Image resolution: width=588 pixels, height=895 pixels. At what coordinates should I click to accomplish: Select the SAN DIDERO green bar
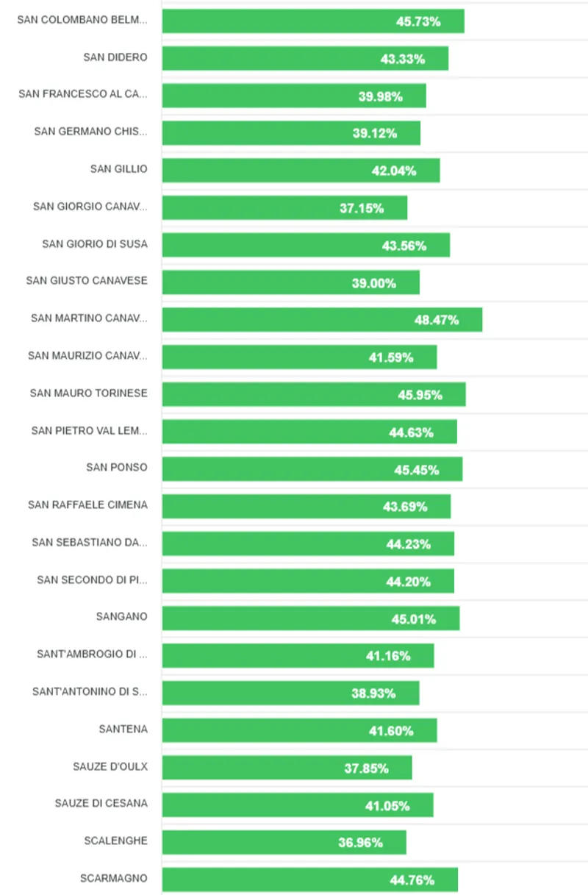click(x=305, y=59)
